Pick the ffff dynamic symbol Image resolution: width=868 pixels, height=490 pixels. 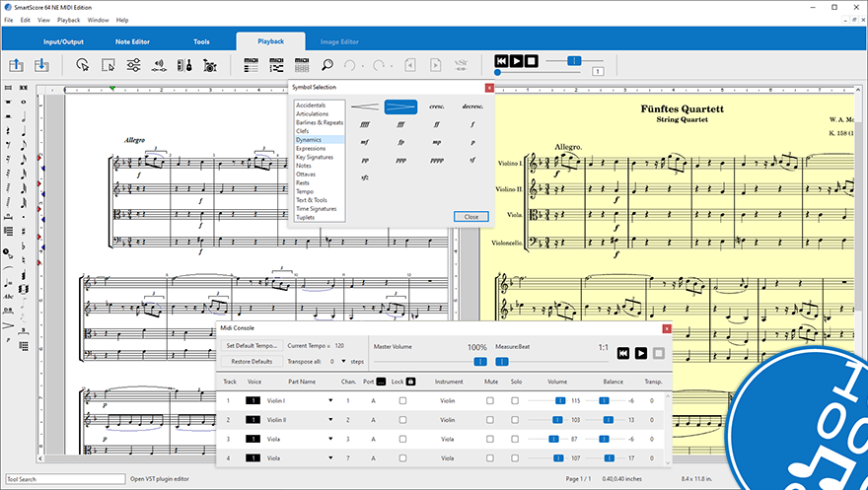click(x=365, y=125)
